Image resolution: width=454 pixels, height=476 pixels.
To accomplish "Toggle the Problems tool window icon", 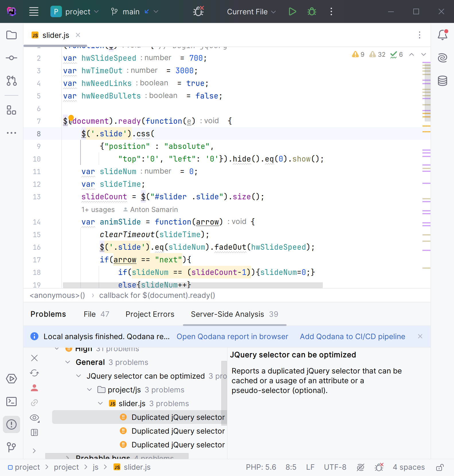I will (11, 424).
